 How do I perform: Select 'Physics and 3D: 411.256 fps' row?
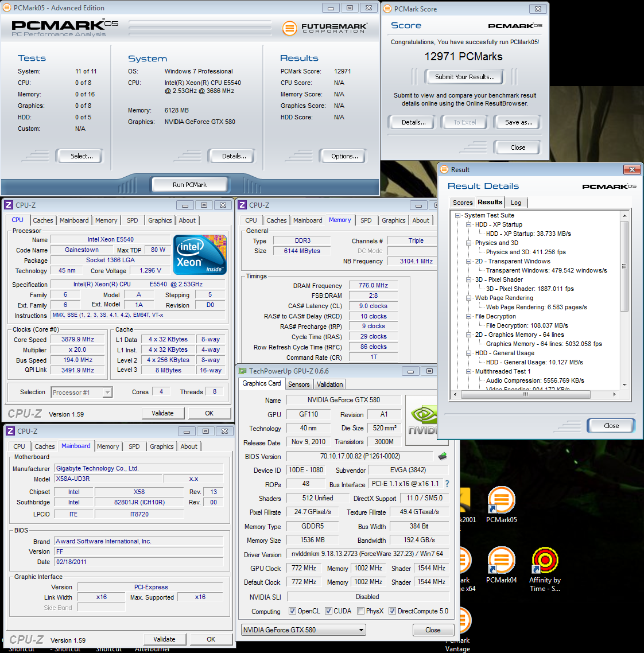tap(526, 252)
